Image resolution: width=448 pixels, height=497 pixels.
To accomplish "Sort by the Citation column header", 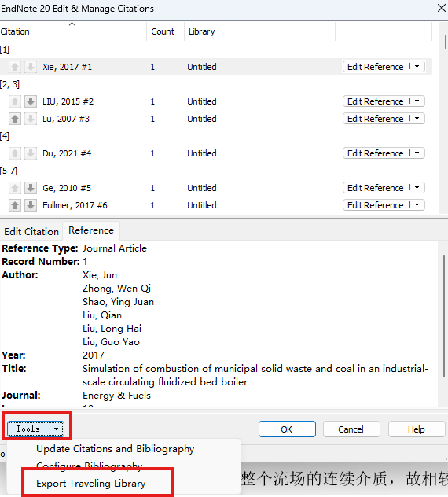I will click(73, 31).
